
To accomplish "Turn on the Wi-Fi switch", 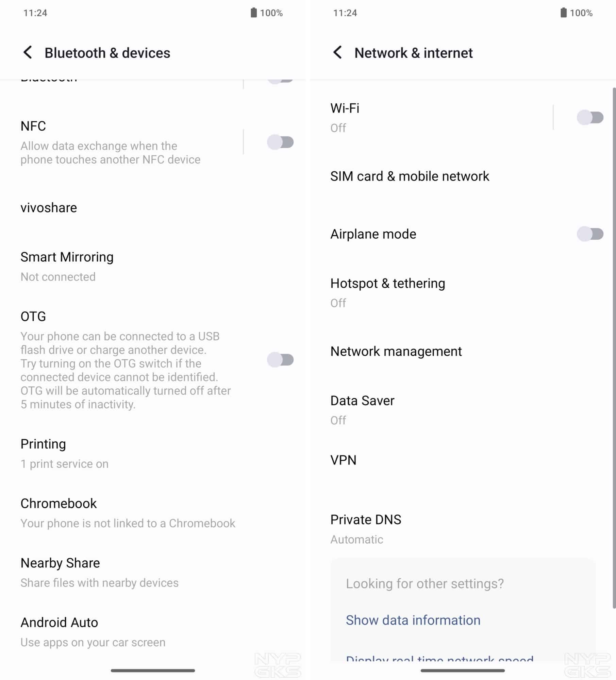I will [590, 118].
